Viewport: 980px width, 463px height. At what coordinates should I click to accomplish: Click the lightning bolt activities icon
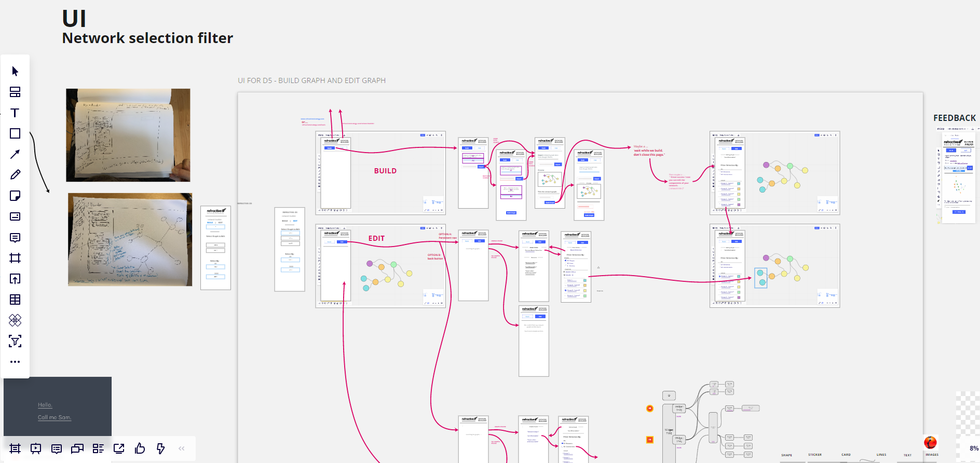(160, 448)
